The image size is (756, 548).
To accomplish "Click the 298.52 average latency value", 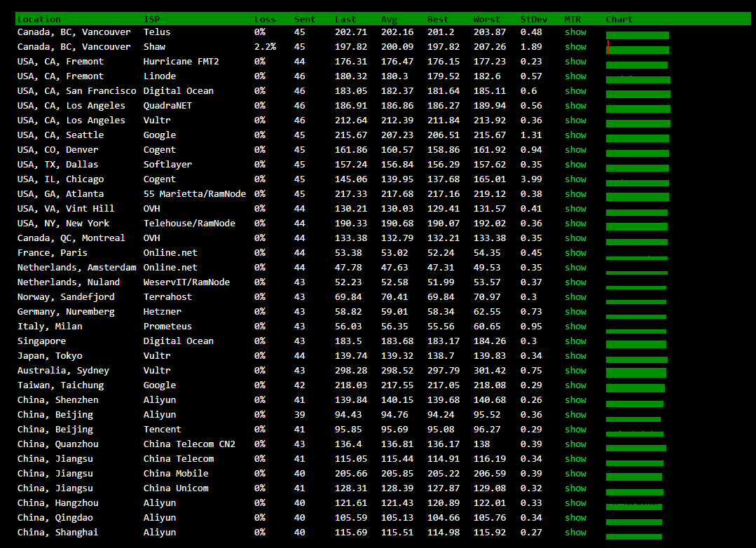I will (397, 371).
